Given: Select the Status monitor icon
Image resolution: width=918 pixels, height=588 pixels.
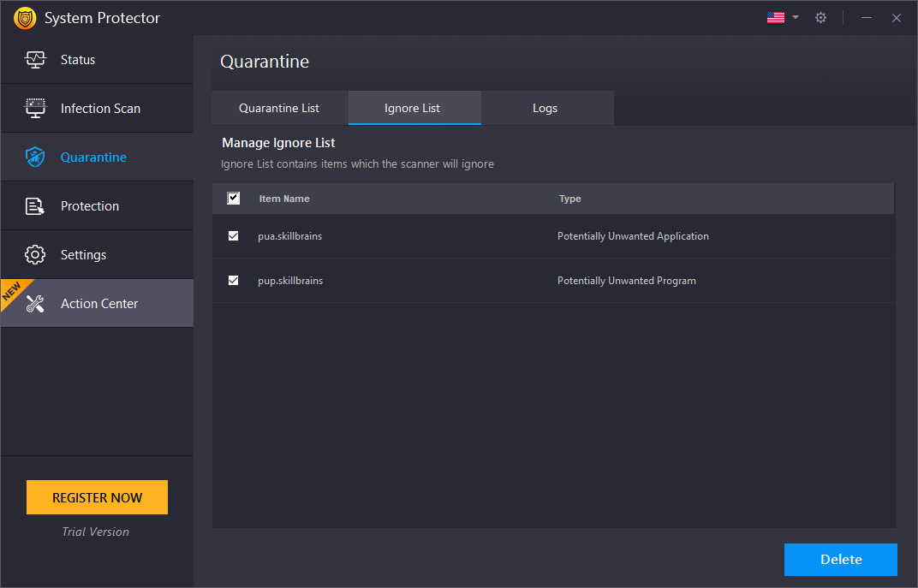Looking at the screenshot, I should tap(35, 59).
